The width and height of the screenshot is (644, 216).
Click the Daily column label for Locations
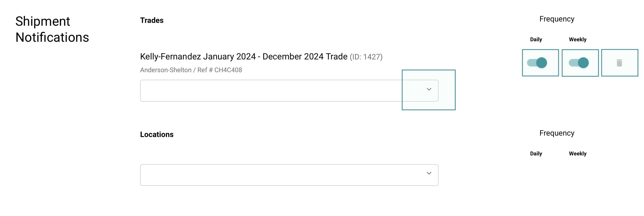[536, 154]
